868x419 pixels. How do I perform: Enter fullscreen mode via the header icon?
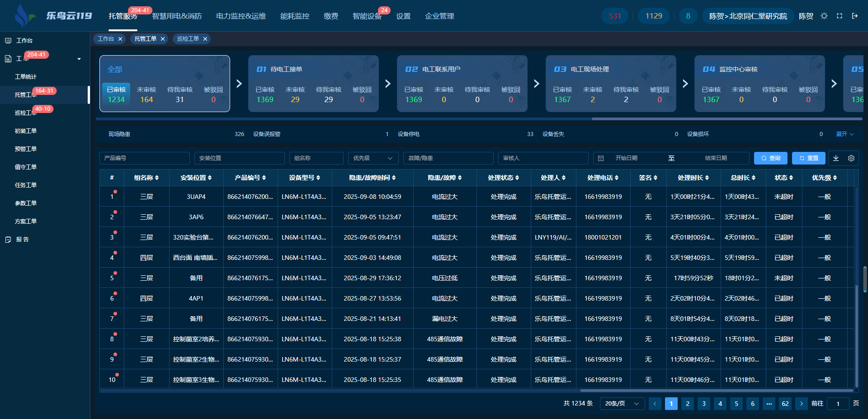pyautogui.click(x=840, y=16)
